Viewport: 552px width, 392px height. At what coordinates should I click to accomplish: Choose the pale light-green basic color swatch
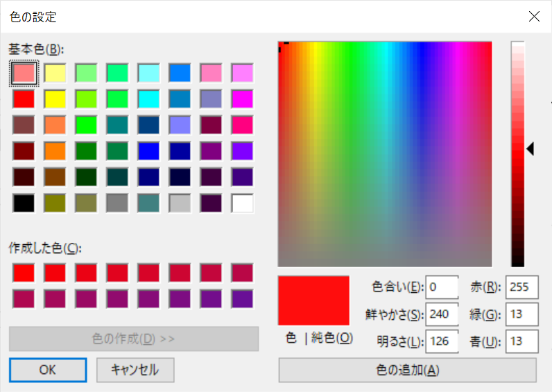[86, 73]
